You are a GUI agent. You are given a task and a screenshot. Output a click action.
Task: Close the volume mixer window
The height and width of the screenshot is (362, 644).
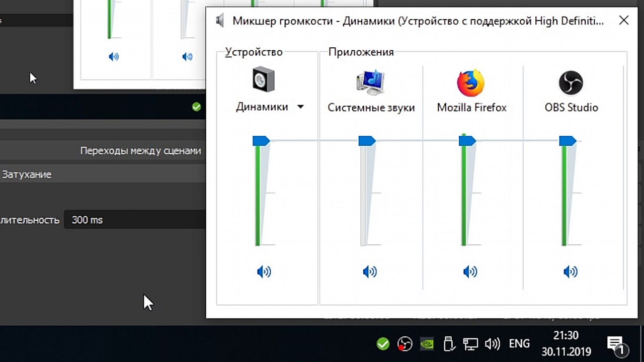623,21
